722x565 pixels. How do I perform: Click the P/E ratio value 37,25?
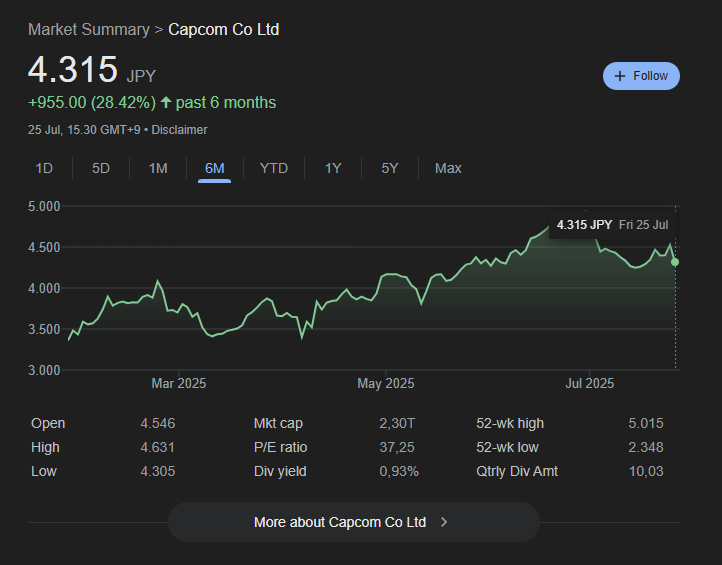click(x=397, y=447)
